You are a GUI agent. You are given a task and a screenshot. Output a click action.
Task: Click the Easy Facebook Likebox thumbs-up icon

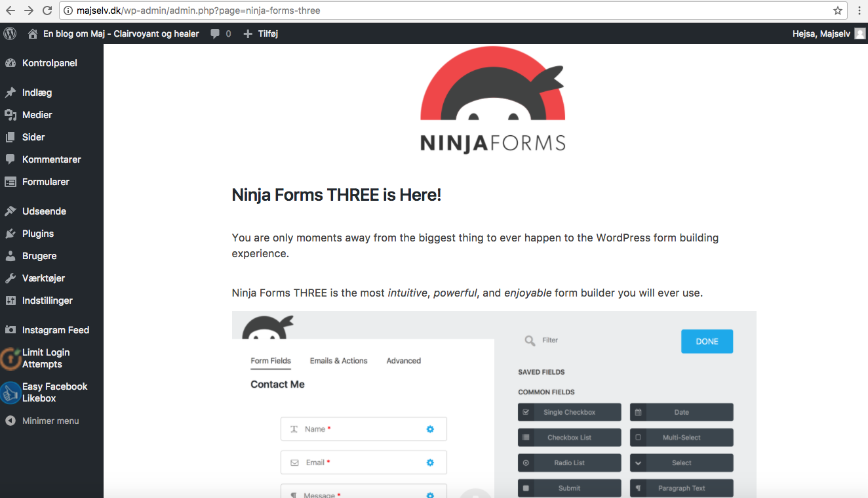(10, 392)
